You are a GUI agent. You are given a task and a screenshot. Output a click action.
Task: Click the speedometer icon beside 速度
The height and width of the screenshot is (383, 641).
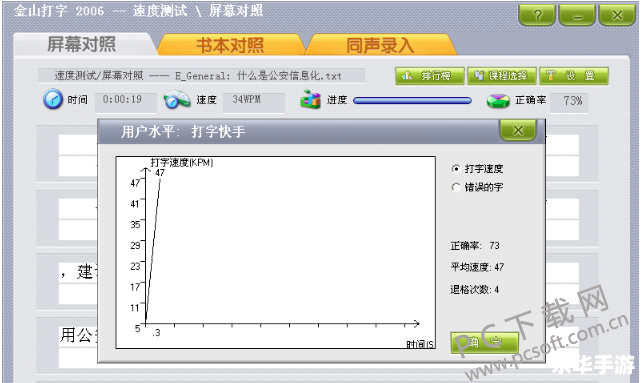(177, 100)
